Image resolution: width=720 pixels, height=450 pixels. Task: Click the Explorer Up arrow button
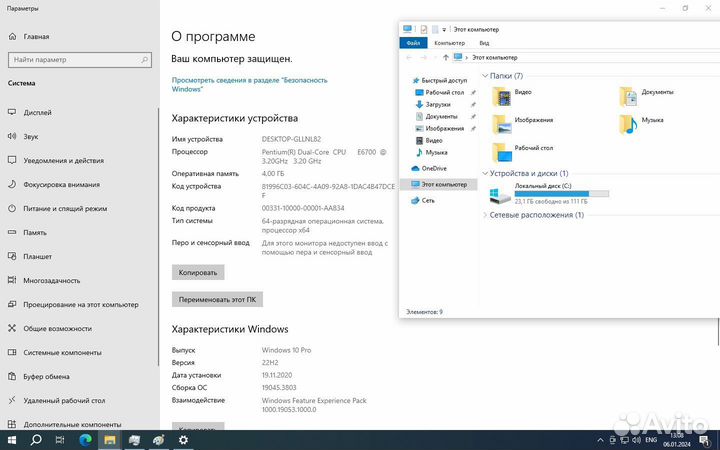(445, 57)
